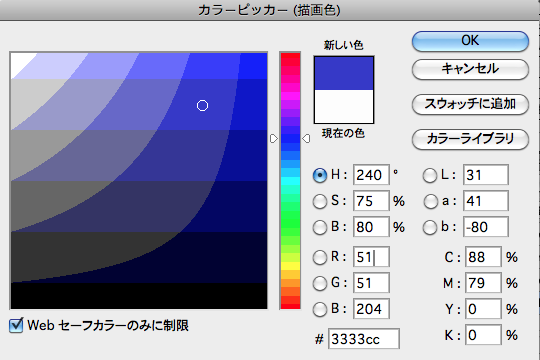
Task: Select the H hue radio button
Action: pos(320,175)
